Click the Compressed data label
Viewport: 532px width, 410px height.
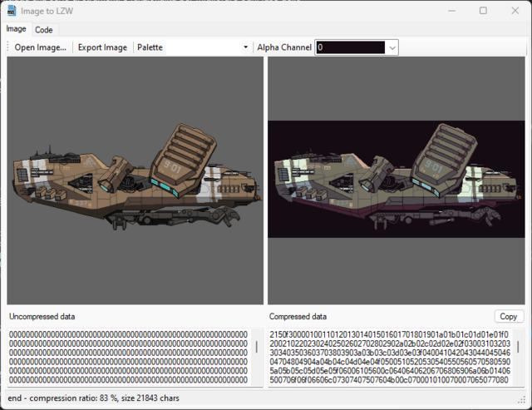(298, 316)
